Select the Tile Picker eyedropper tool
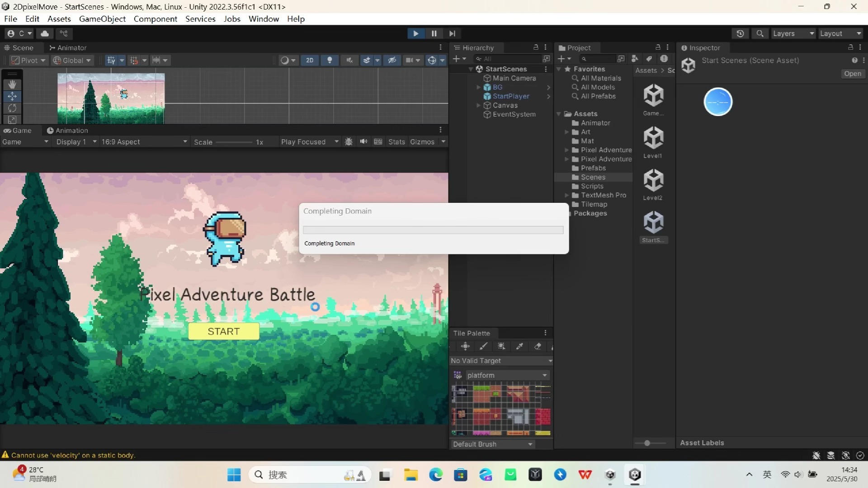The image size is (868, 488). pos(519,346)
